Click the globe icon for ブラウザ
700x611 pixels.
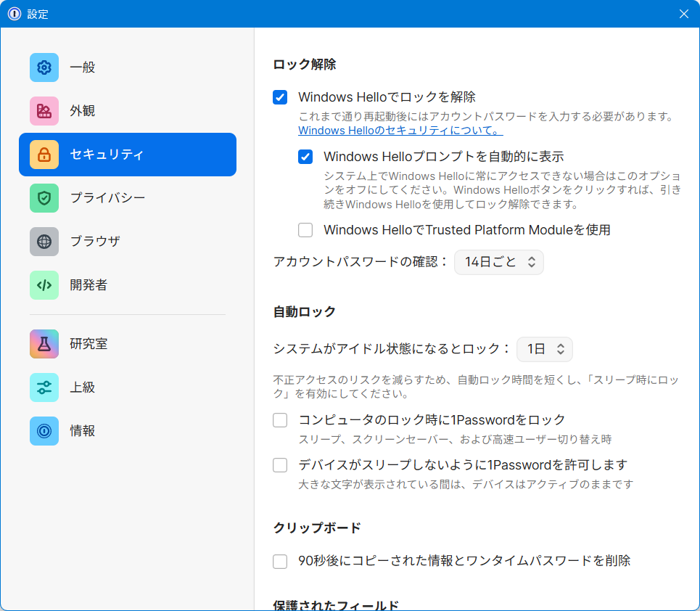pyautogui.click(x=44, y=242)
